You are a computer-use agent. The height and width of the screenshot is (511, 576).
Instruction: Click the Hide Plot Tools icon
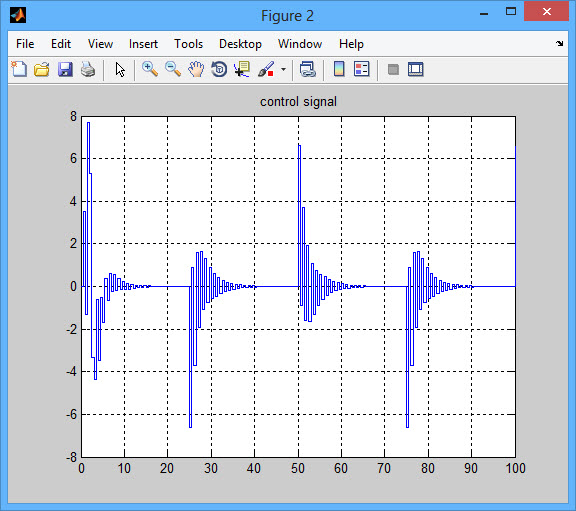coord(393,69)
